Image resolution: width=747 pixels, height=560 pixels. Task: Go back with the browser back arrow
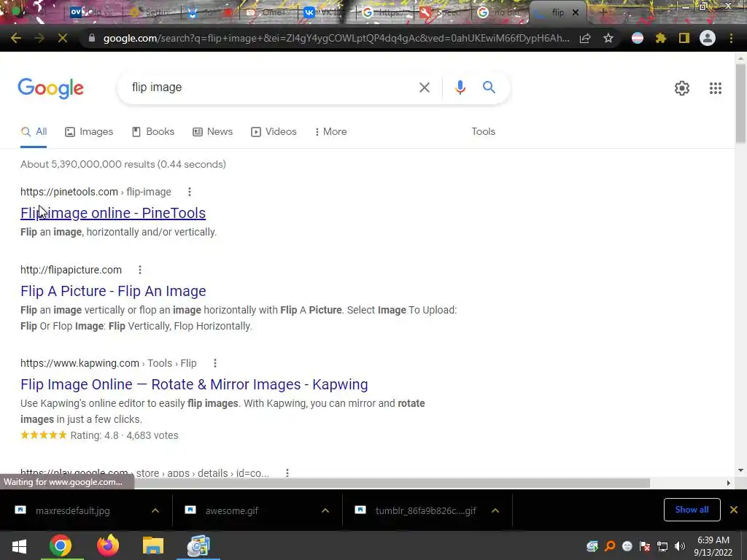(x=16, y=38)
